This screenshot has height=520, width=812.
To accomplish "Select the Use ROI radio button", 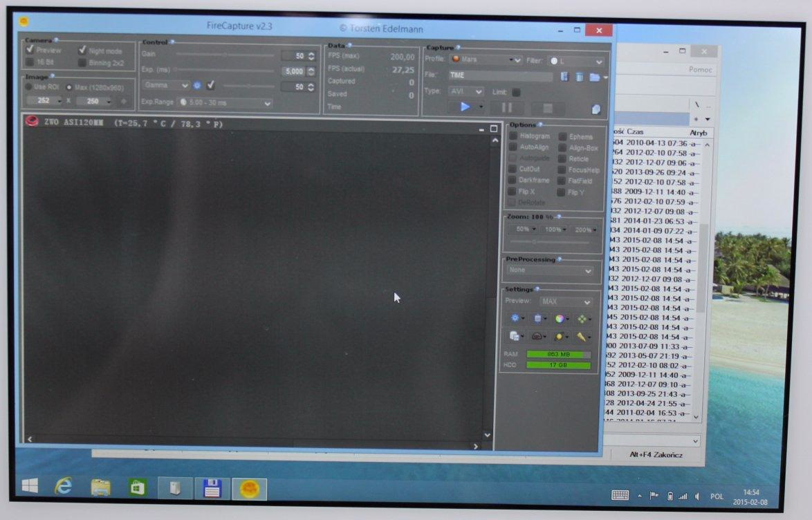I will click(x=29, y=87).
